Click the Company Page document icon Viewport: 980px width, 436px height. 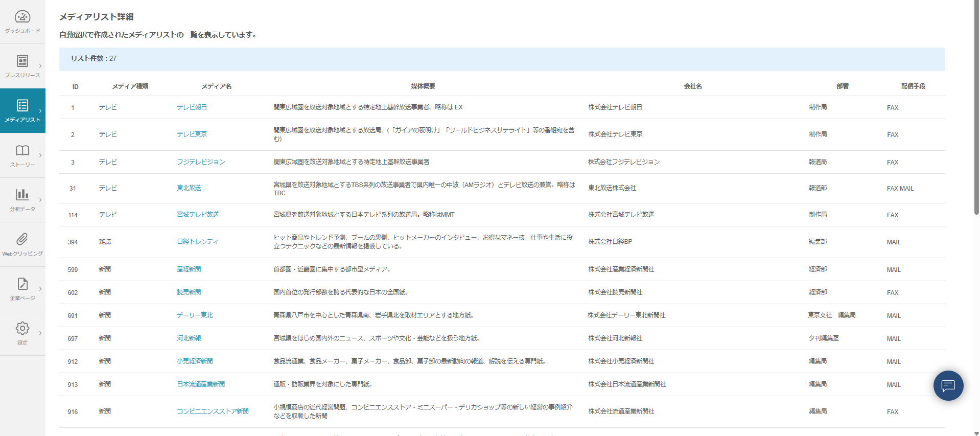pyautogui.click(x=22, y=284)
